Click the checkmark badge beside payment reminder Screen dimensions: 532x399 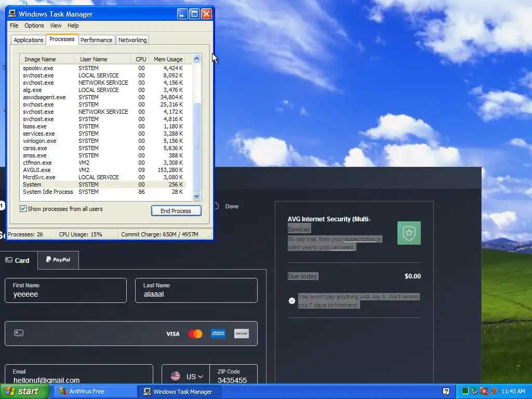pyautogui.click(x=292, y=301)
